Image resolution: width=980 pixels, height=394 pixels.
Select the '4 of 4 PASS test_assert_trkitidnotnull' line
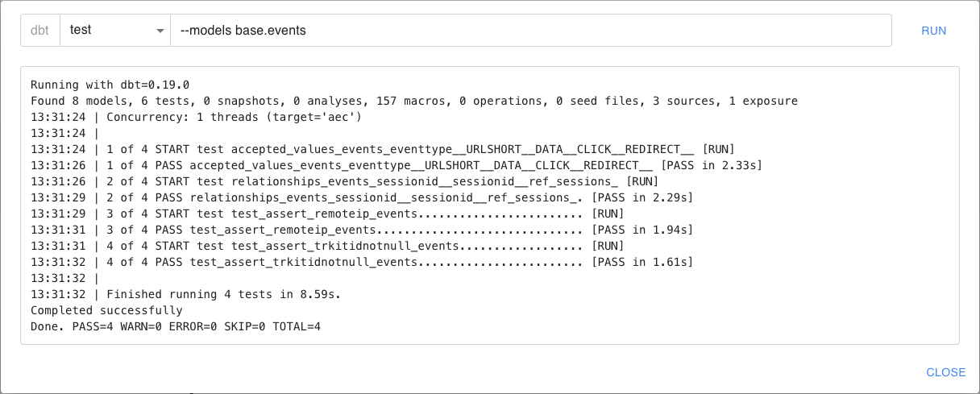pyautogui.click(x=361, y=262)
